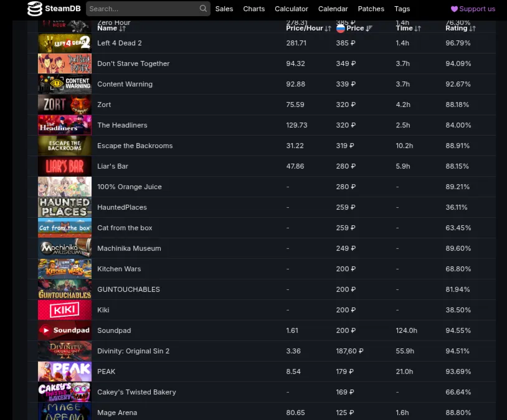Click 100% Orange Juice thumbnail
Image resolution: width=507 pixels, height=420 pixels.
tap(65, 187)
